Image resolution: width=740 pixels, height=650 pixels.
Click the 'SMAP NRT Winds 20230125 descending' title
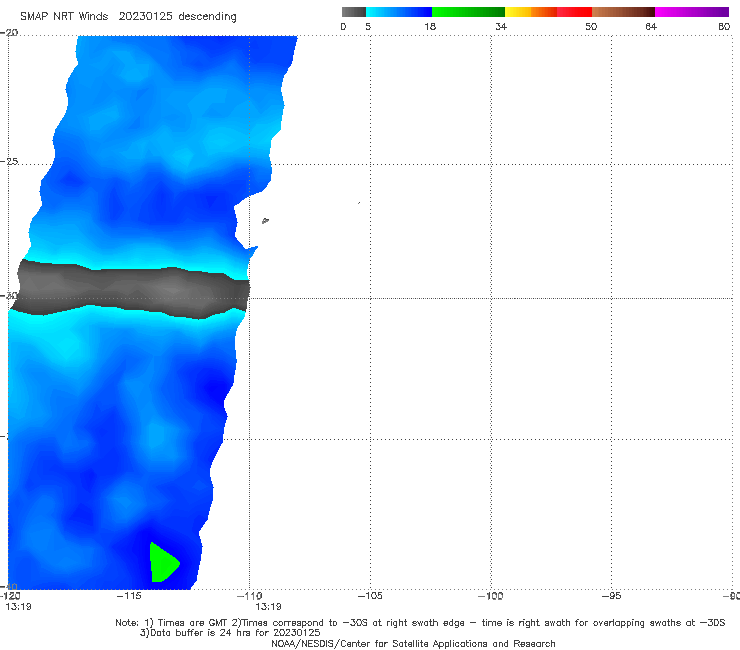[x=128, y=17]
